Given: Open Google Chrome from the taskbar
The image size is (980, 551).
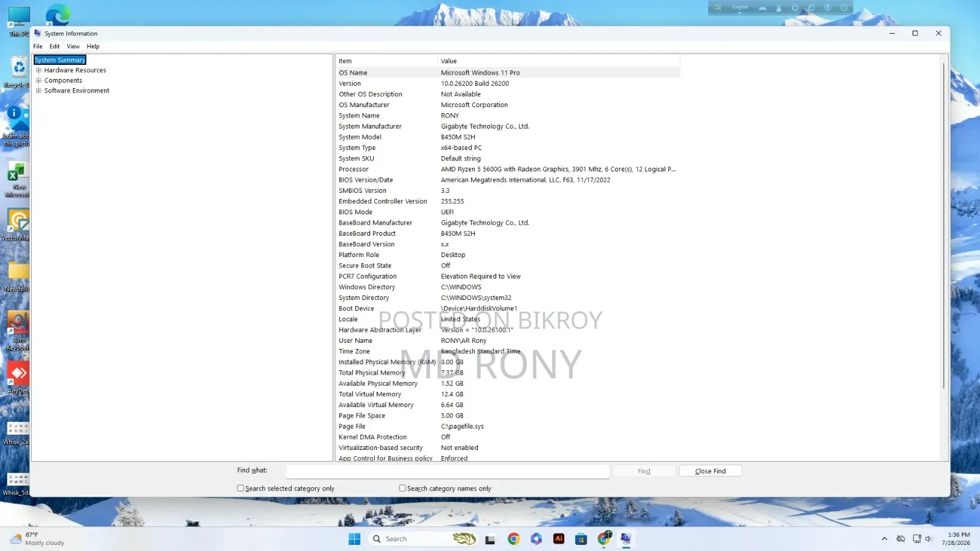Looking at the screenshot, I should tap(513, 539).
